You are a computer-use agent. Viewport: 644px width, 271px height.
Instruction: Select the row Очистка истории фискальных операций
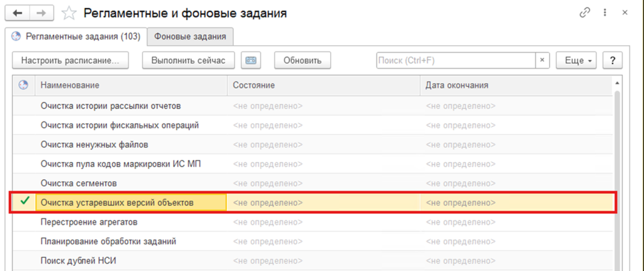[x=313, y=125]
